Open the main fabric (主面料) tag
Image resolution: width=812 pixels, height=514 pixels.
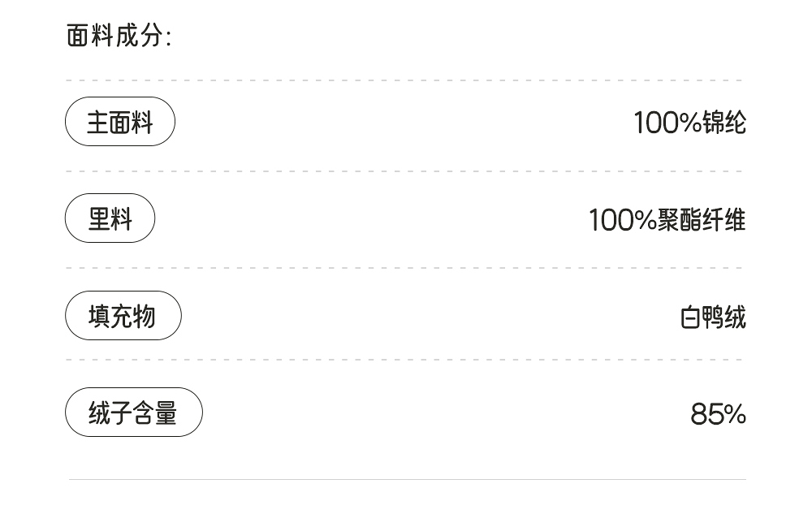coord(120,122)
